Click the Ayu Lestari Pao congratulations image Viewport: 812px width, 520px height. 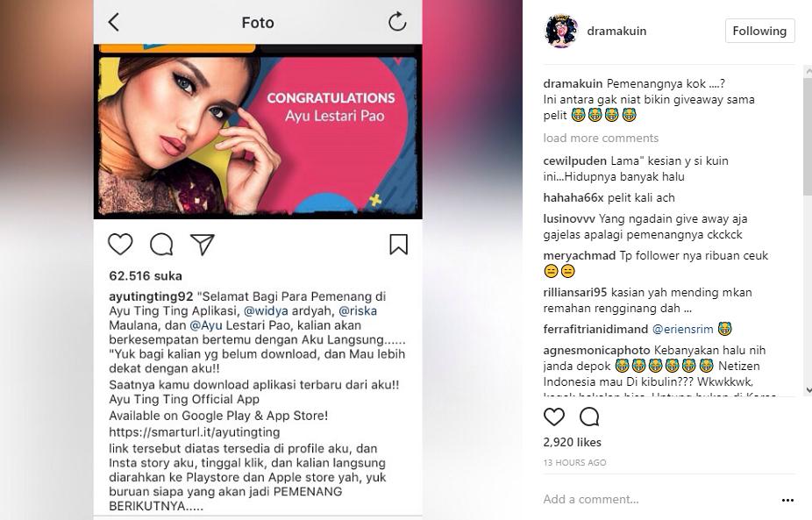pos(258,132)
